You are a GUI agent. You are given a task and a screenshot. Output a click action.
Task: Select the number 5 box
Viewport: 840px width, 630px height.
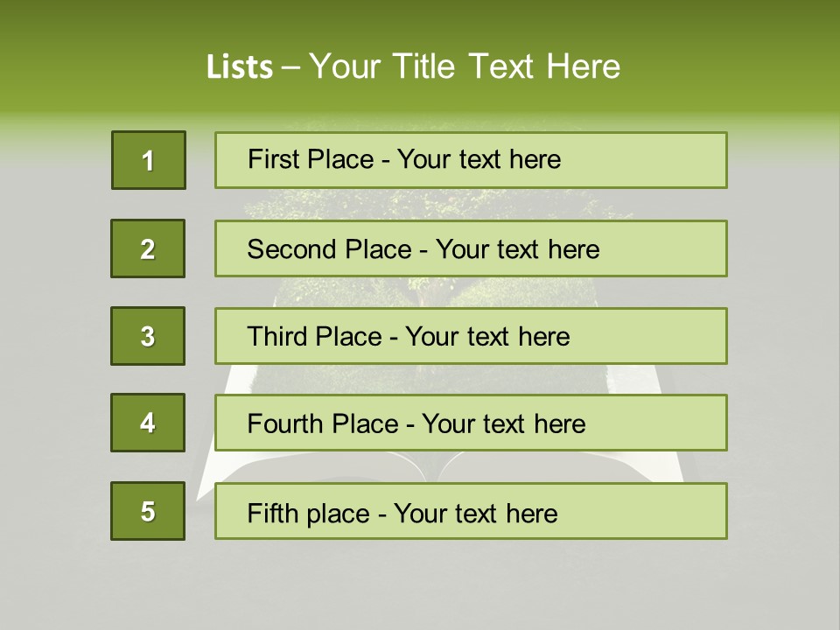[148, 511]
